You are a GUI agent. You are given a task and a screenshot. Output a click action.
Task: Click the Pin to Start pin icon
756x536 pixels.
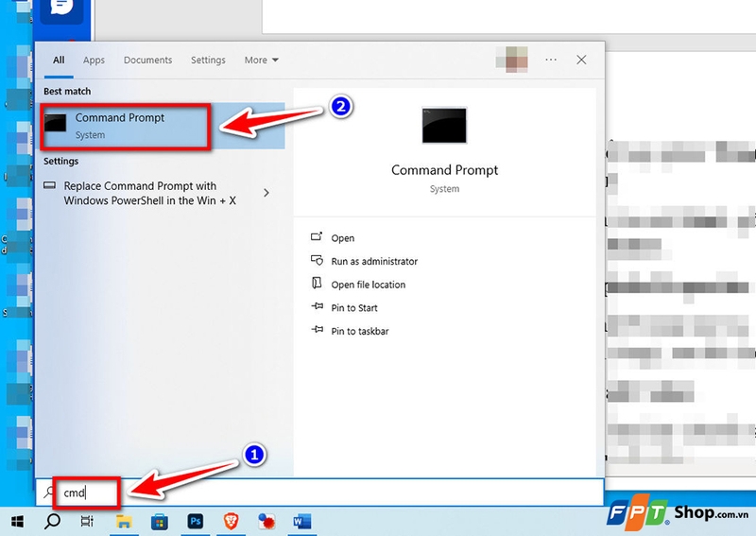pyautogui.click(x=318, y=306)
